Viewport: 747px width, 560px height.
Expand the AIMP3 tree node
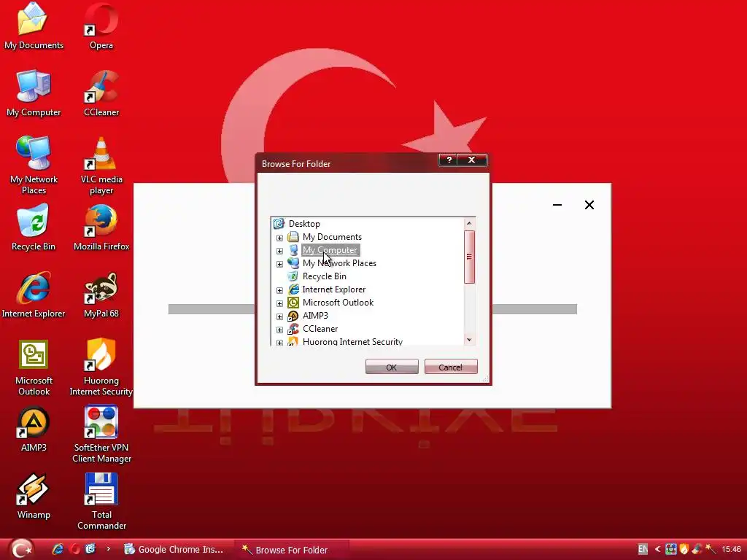[x=279, y=316]
